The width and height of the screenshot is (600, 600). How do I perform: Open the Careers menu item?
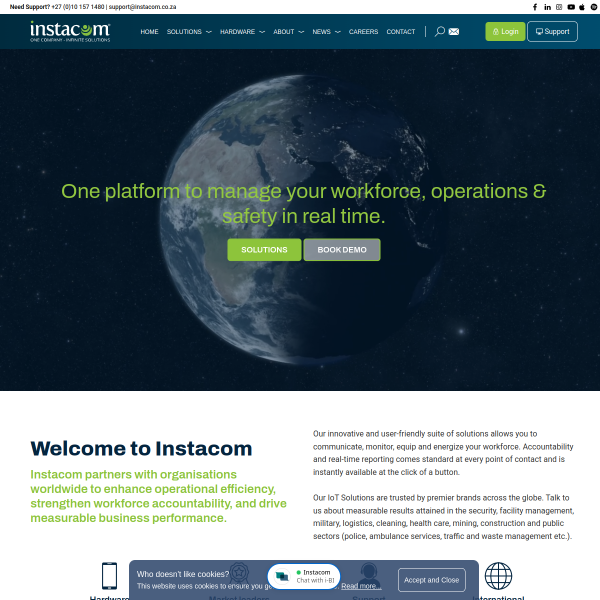click(363, 32)
